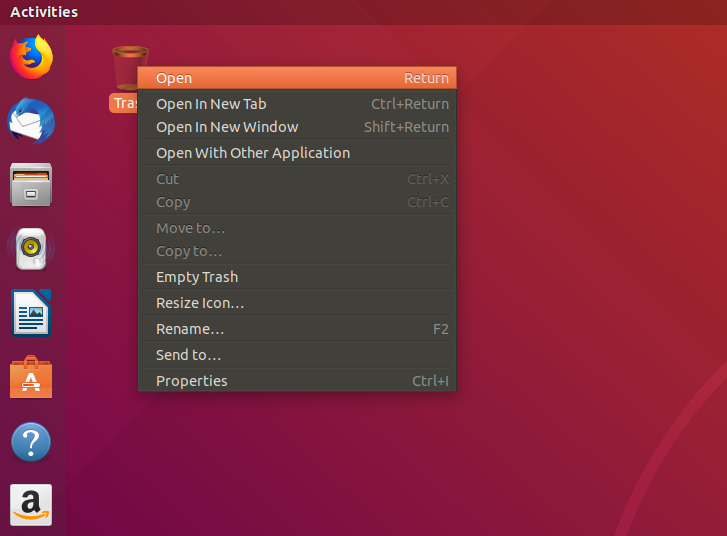Screen dimensions: 727x536
Task: Select Open In New Tab
Action: click(x=297, y=104)
